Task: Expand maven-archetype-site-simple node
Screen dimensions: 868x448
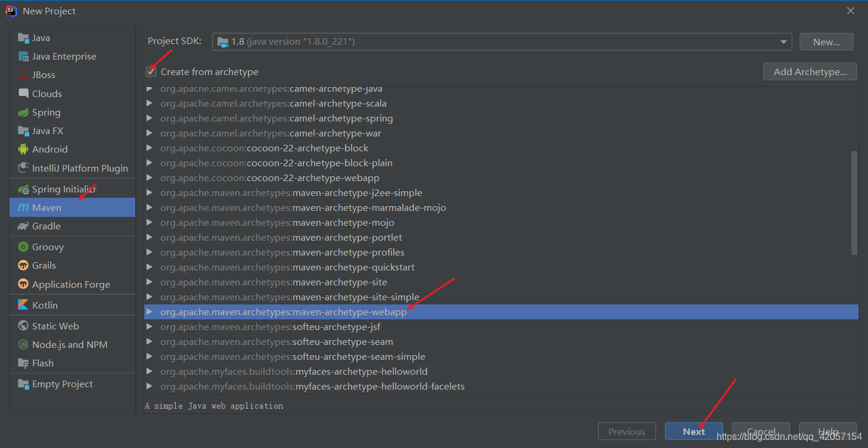Action: point(150,297)
